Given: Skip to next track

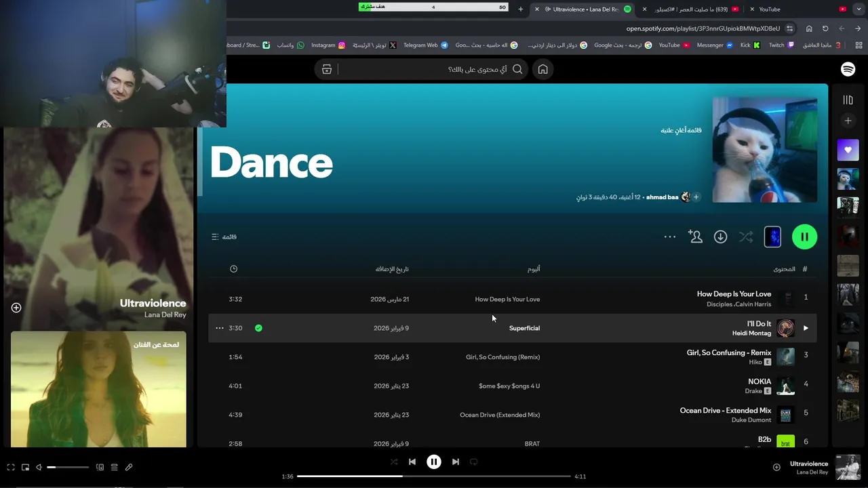Looking at the screenshot, I should coord(456,462).
